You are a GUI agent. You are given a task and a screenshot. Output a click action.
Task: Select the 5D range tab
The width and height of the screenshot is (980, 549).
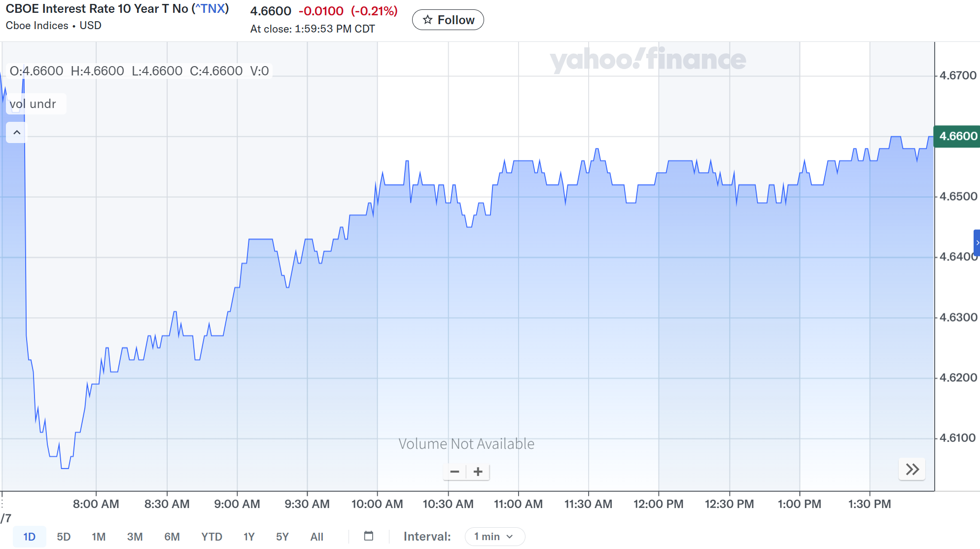coord(64,537)
